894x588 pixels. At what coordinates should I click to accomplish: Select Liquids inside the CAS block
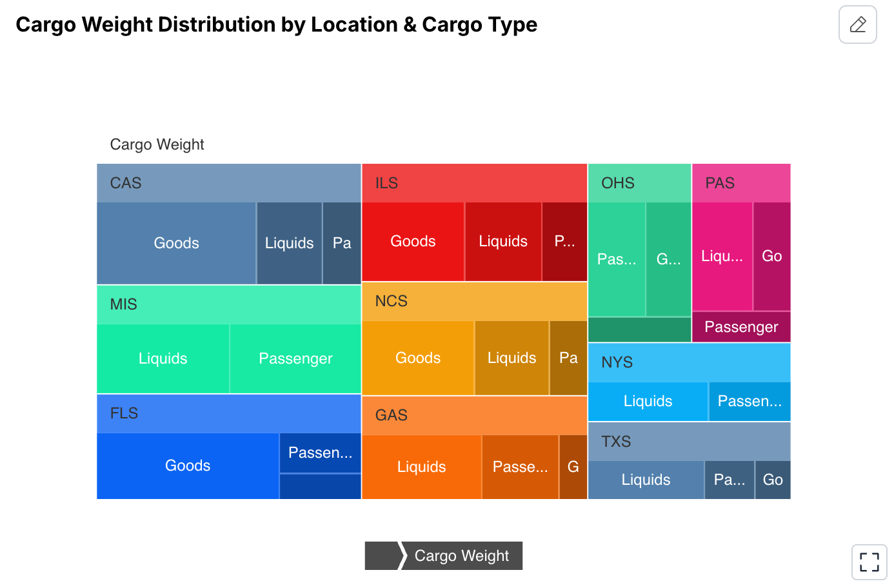pyautogui.click(x=289, y=243)
